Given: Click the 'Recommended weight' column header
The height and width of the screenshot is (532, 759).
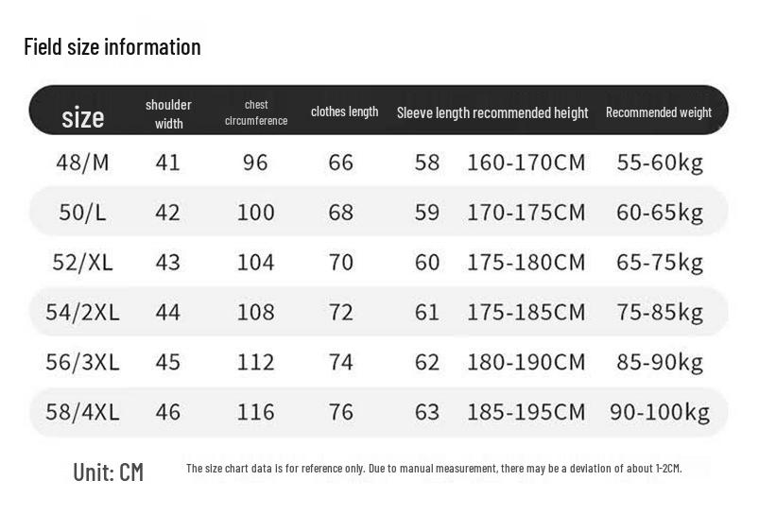Looking at the screenshot, I should coord(659,112).
